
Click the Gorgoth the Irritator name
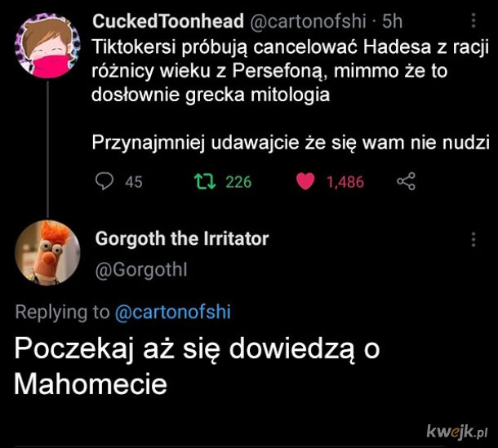tap(182, 239)
